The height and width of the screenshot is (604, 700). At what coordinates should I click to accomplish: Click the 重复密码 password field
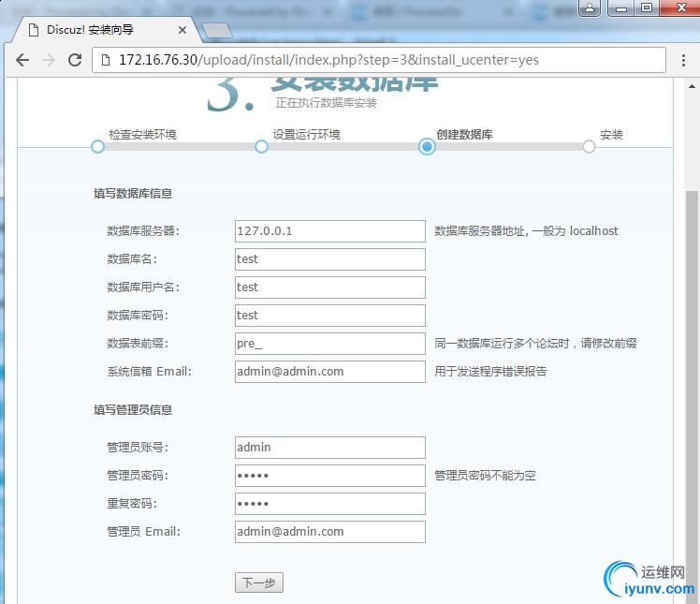330,504
